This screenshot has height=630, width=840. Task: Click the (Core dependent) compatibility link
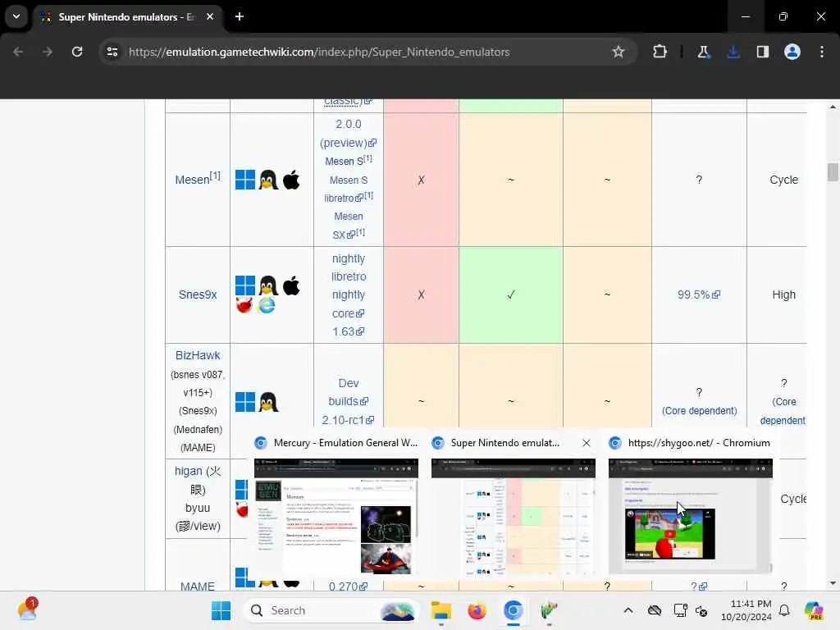699,411
